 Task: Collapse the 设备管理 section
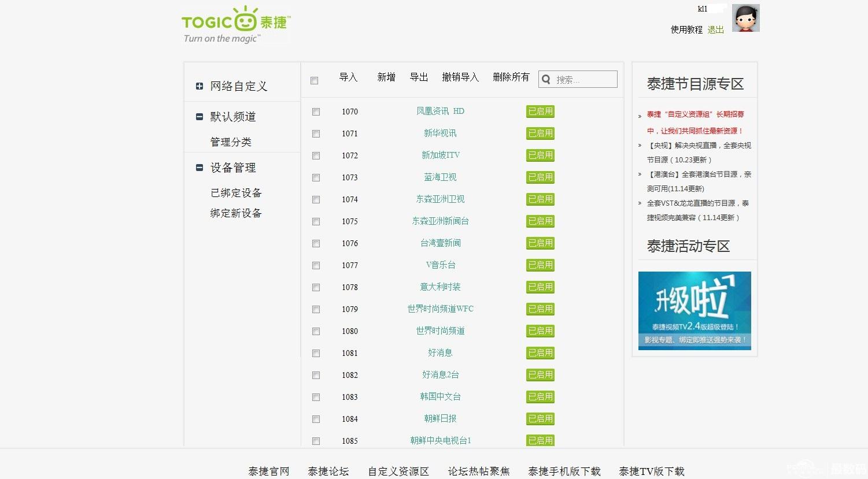click(200, 168)
